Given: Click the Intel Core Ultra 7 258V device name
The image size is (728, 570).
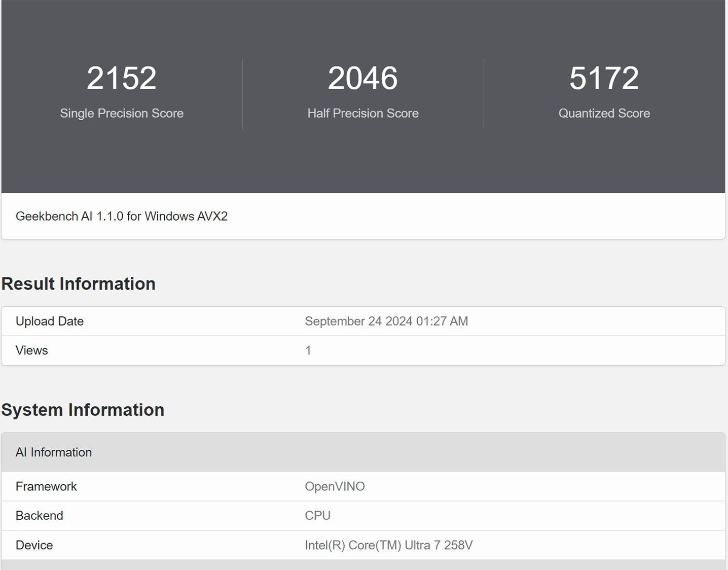Looking at the screenshot, I should tap(389, 545).
